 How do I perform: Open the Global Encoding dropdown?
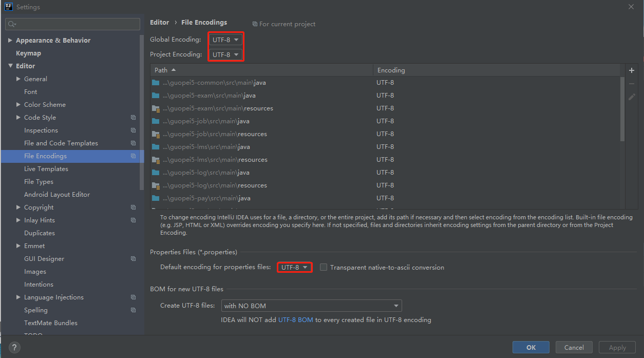(x=225, y=40)
